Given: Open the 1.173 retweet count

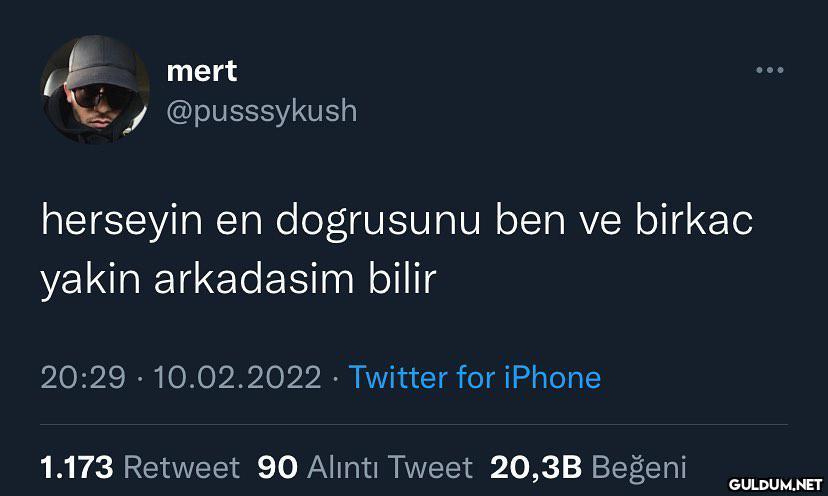Looking at the screenshot, I should (x=77, y=467).
